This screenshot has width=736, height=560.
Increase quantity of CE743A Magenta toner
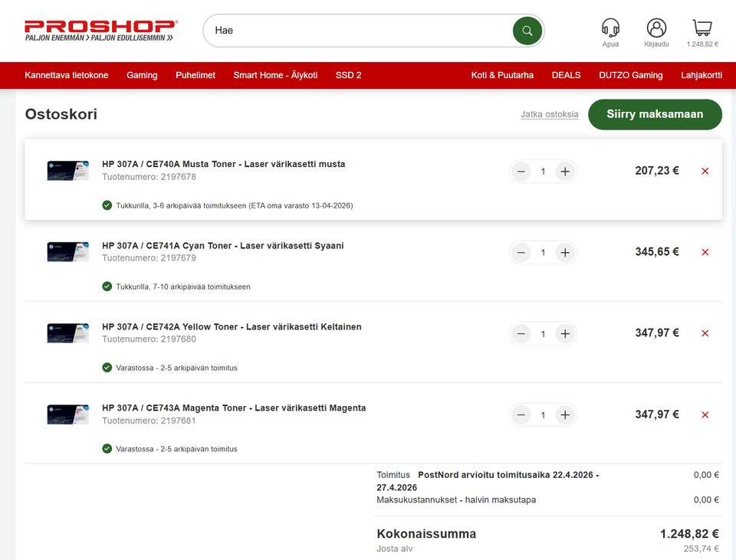[x=565, y=414]
